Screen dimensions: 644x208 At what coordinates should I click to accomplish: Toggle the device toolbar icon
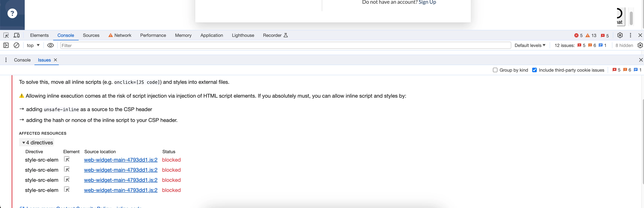[17, 35]
